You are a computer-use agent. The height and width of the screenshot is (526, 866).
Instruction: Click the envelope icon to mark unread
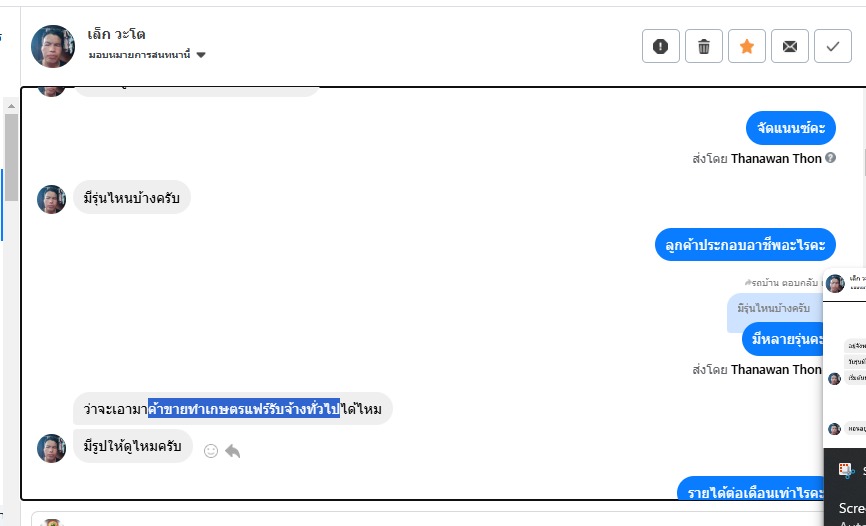(x=790, y=46)
